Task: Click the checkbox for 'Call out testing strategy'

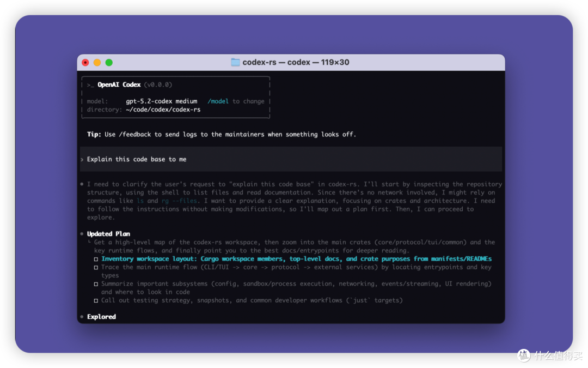Action: (96, 300)
